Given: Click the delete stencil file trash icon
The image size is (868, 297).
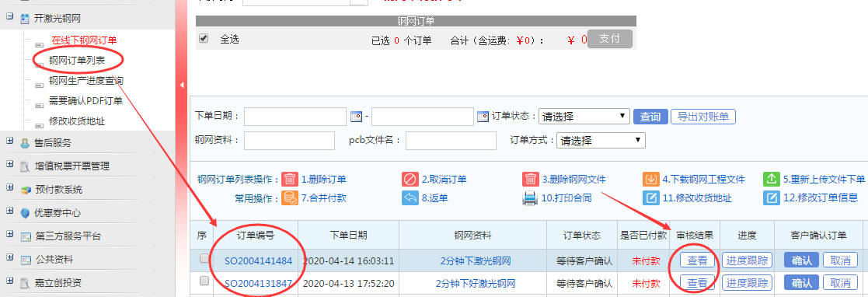Looking at the screenshot, I should pos(531,179).
